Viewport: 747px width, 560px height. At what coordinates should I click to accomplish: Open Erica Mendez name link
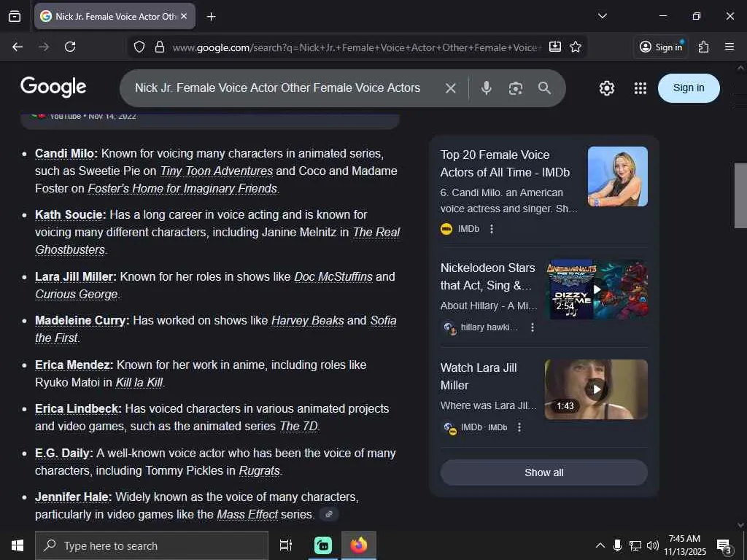pyautogui.click(x=74, y=365)
